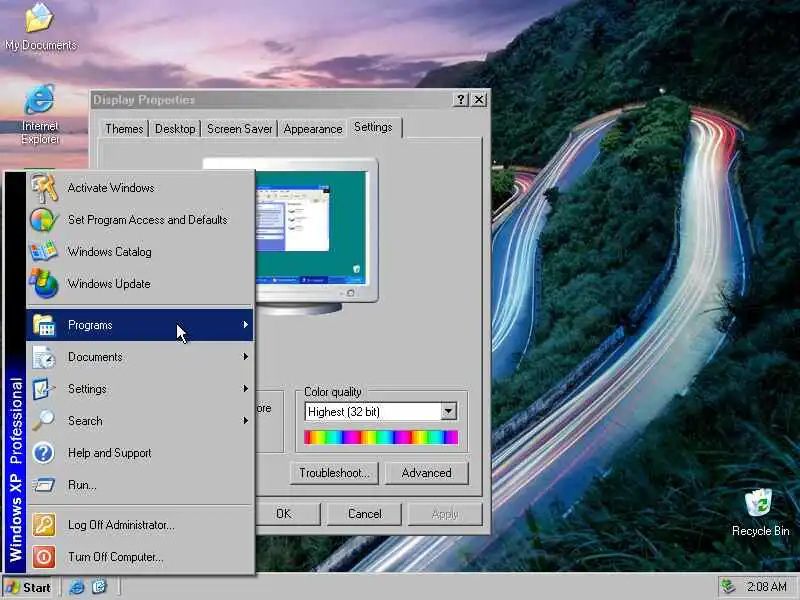Image resolution: width=800 pixels, height=600 pixels.
Task: Click the Programs folder icon
Action: point(44,325)
